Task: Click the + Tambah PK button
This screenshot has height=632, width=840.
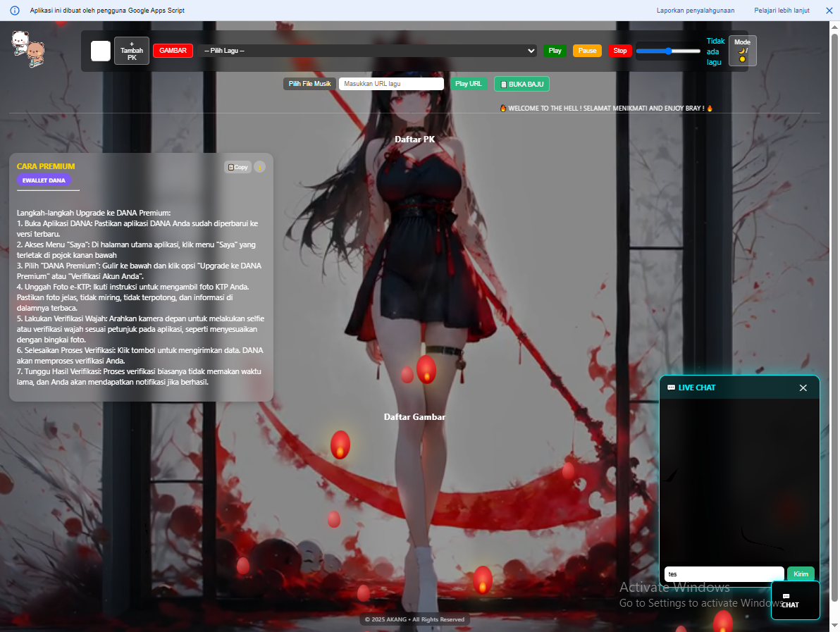Action: coord(132,51)
